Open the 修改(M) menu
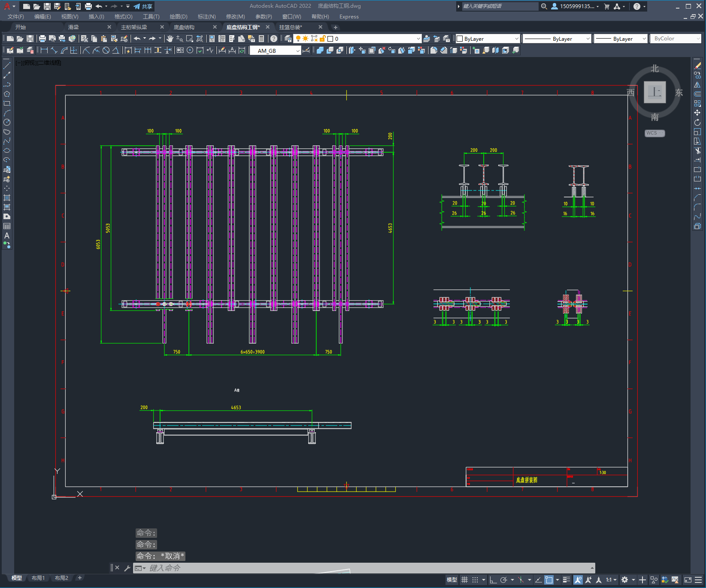 click(235, 17)
